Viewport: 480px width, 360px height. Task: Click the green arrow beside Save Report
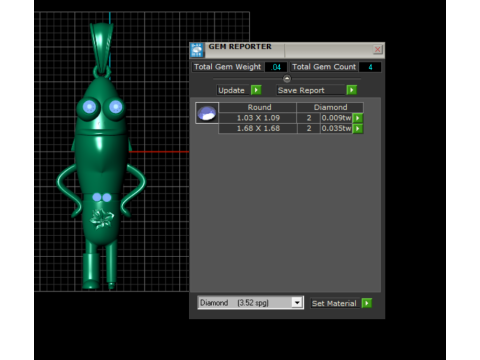coord(352,90)
